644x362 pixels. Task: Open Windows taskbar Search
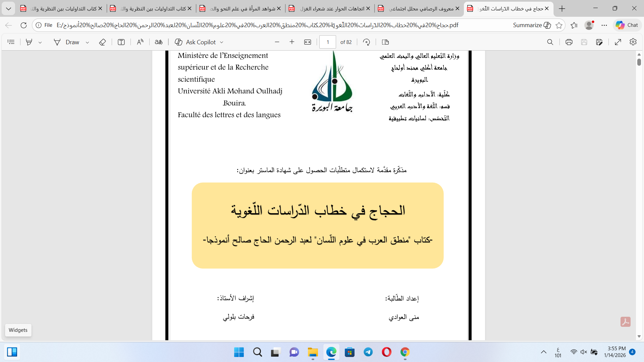[x=258, y=352]
